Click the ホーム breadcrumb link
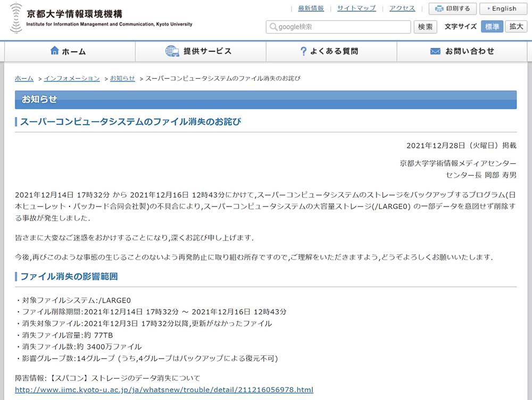532x400 pixels. [24, 78]
